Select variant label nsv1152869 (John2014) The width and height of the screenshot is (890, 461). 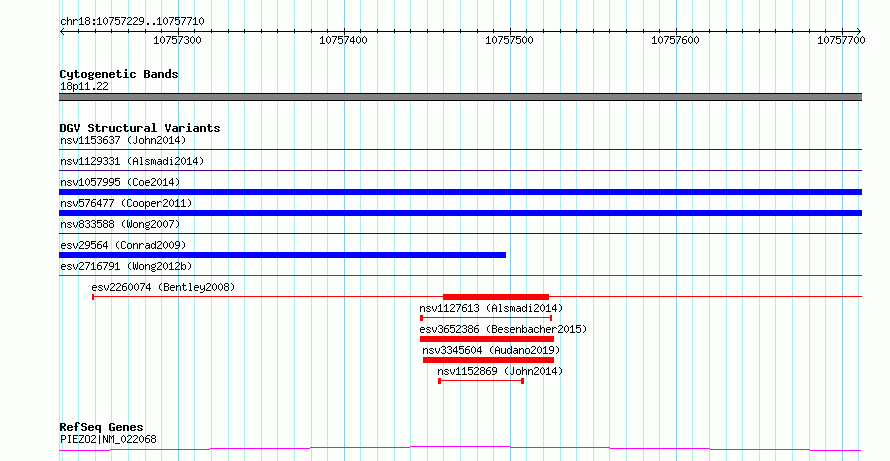pos(500,371)
